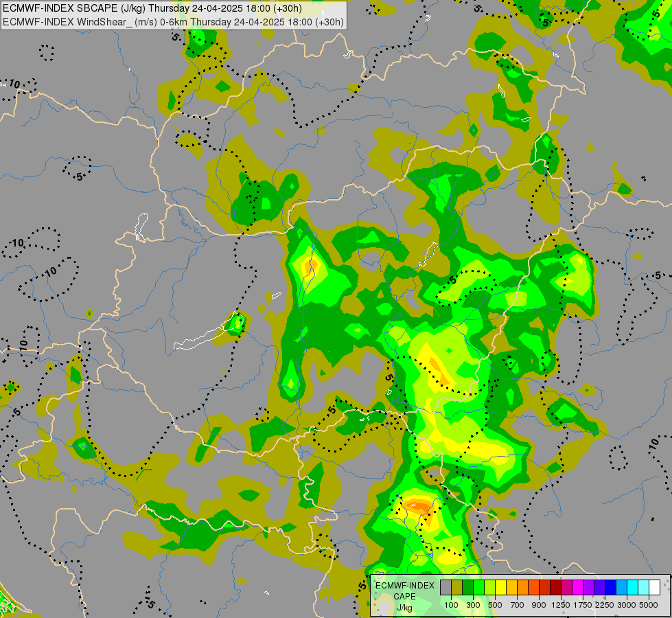The width and height of the screenshot is (672, 618).
Task: Click the gray legend swatch below 100
Action: click(445, 588)
